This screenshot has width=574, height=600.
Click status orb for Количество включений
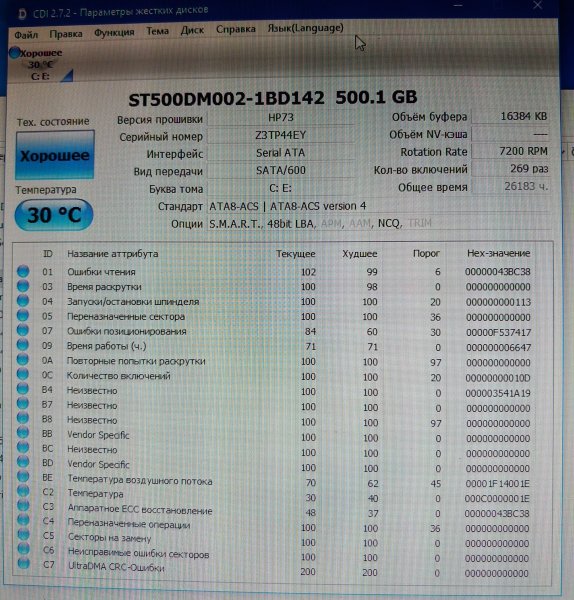(23, 374)
